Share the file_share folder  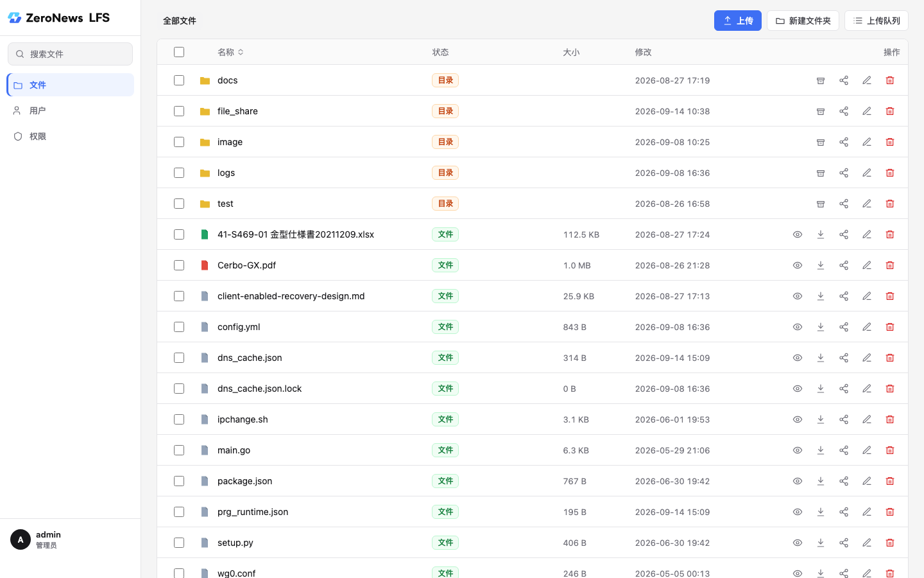point(844,111)
